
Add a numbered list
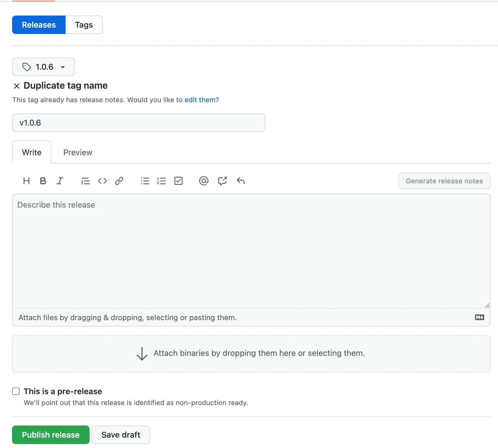[x=162, y=181]
